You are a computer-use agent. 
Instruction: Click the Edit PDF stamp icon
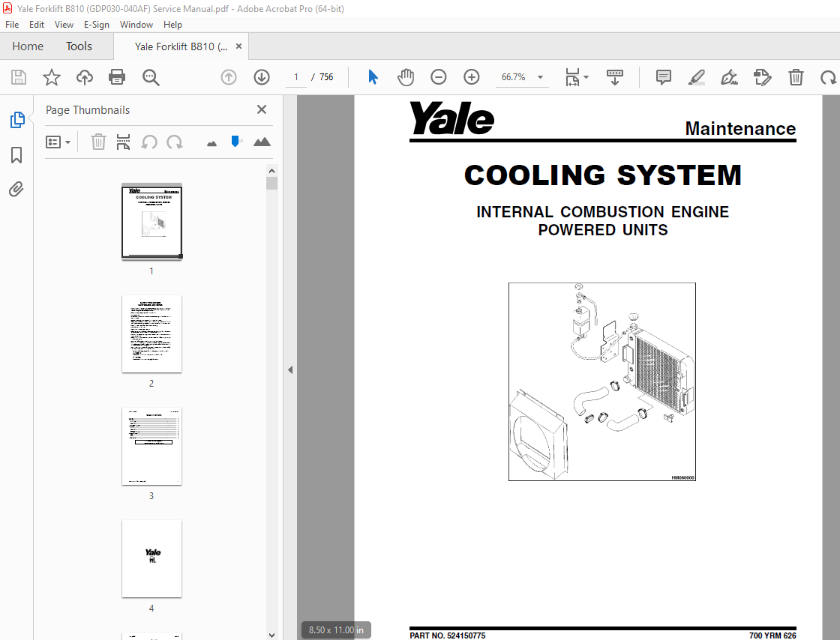point(762,77)
